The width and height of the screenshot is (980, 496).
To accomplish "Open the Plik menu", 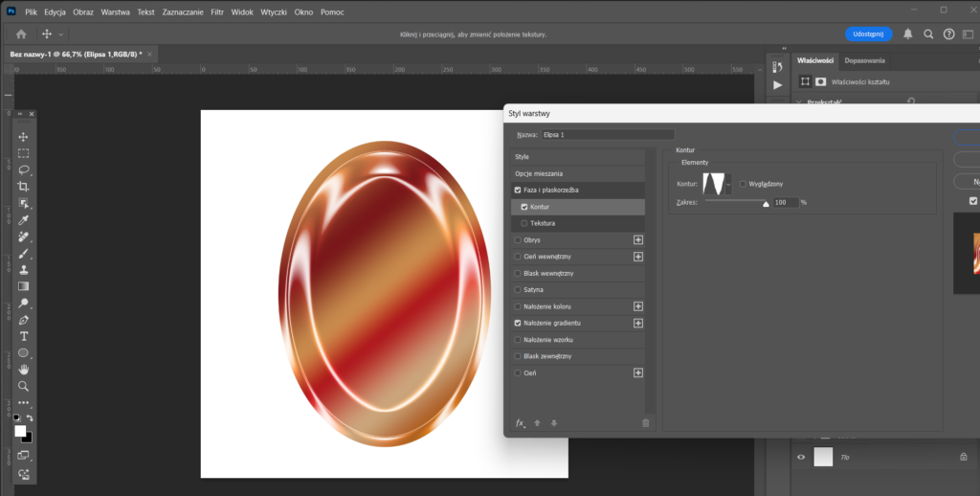I will click(x=32, y=11).
